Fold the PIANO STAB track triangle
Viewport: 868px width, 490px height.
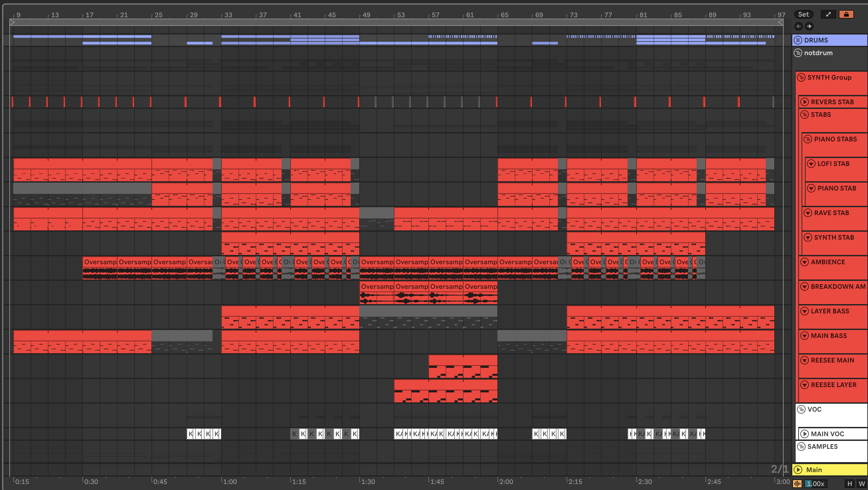[x=811, y=188]
